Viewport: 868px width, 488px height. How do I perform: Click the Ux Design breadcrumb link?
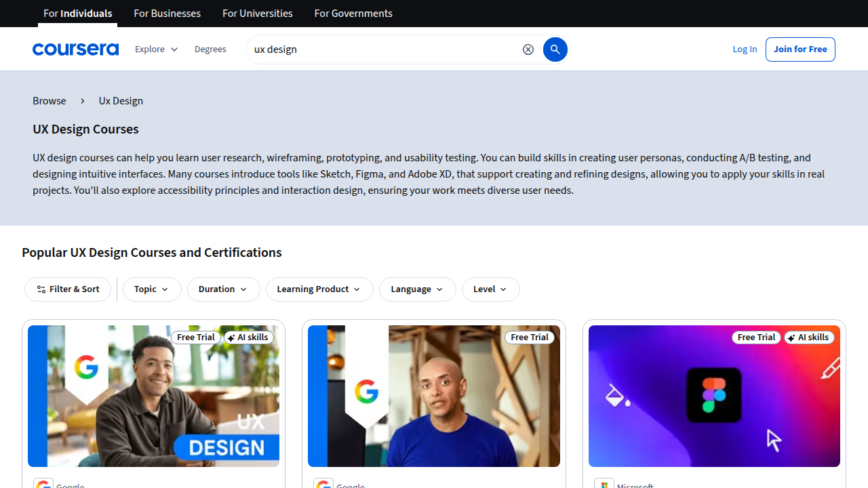[121, 101]
